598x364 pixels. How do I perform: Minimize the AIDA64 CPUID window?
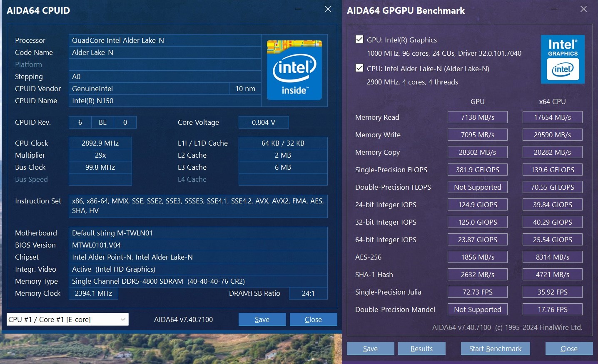pos(299,9)
